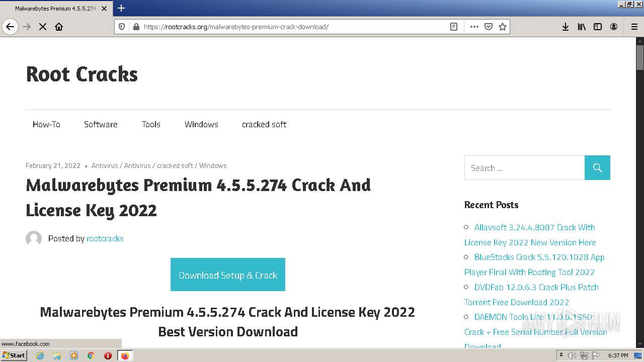Screen dimensions: 644x362
Task: Open the Tools menu item
Action: pyautogui.click(x=151, y=124)
